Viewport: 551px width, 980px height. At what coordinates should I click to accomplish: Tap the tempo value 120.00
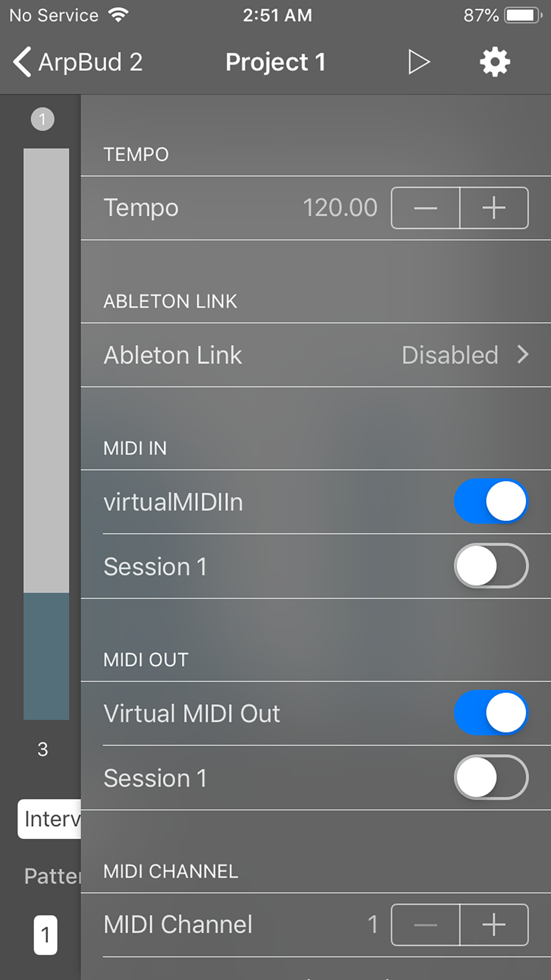click(340, 208)
